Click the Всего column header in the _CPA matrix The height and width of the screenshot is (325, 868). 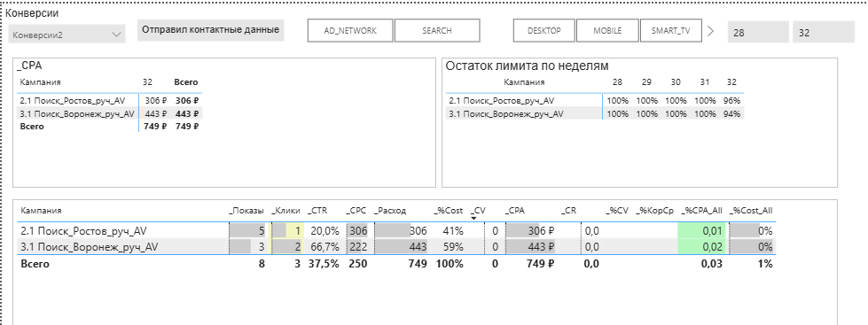[186, 82]
